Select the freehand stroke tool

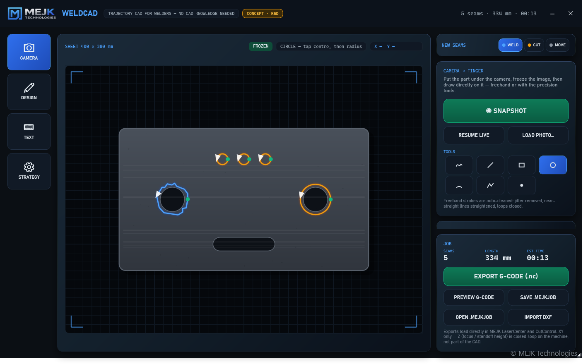pos(459,165)
